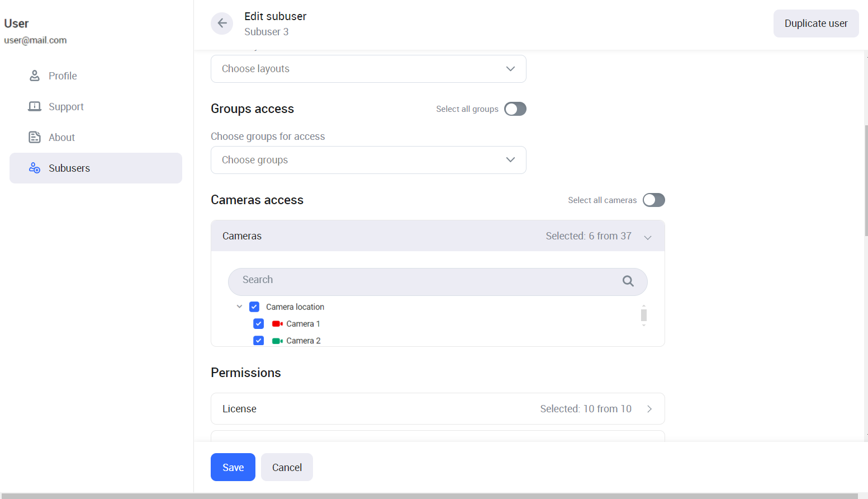
Task: Click the back arrow icon
Action: (222, 23)
